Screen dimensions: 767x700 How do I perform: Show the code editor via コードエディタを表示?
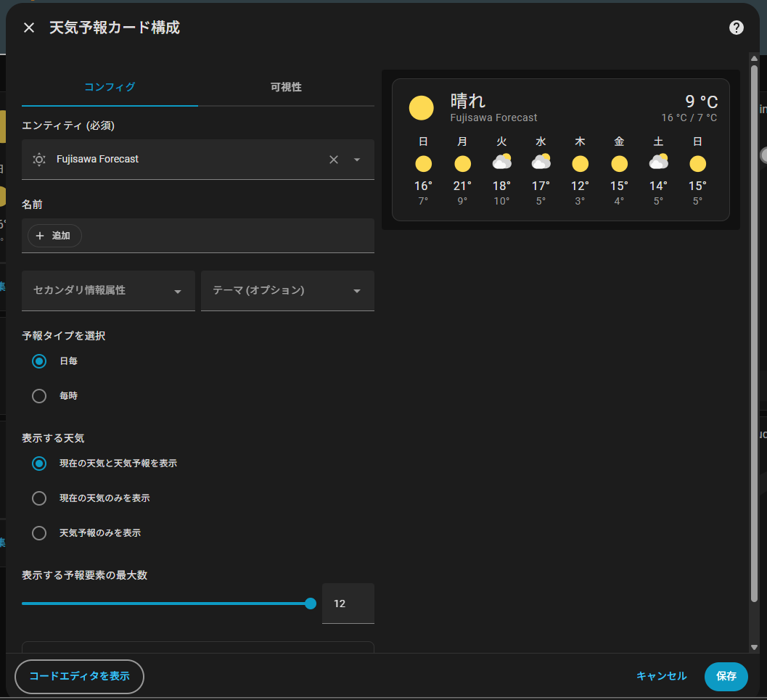pos(79,677)
